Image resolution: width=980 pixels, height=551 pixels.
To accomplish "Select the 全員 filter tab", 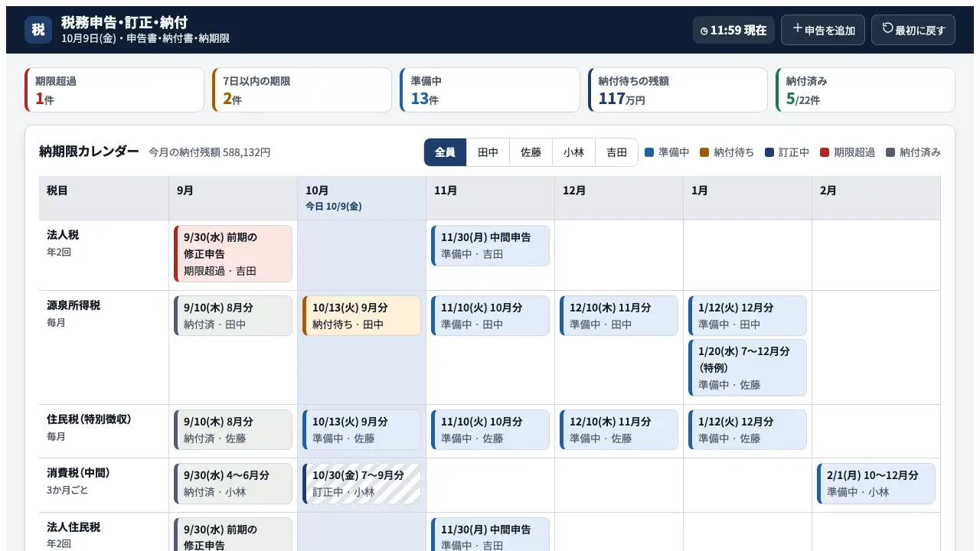I will 446,152.
